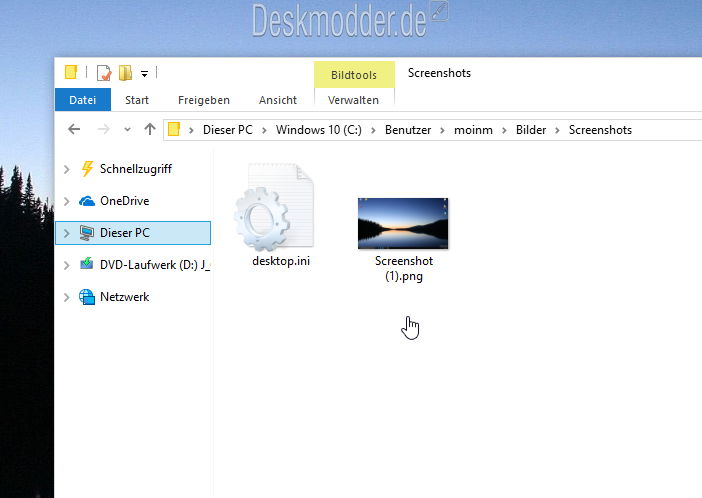Select Netzwerk in the navigation pane
This screenshot has width=702, height=498.
tap(124, 297)
